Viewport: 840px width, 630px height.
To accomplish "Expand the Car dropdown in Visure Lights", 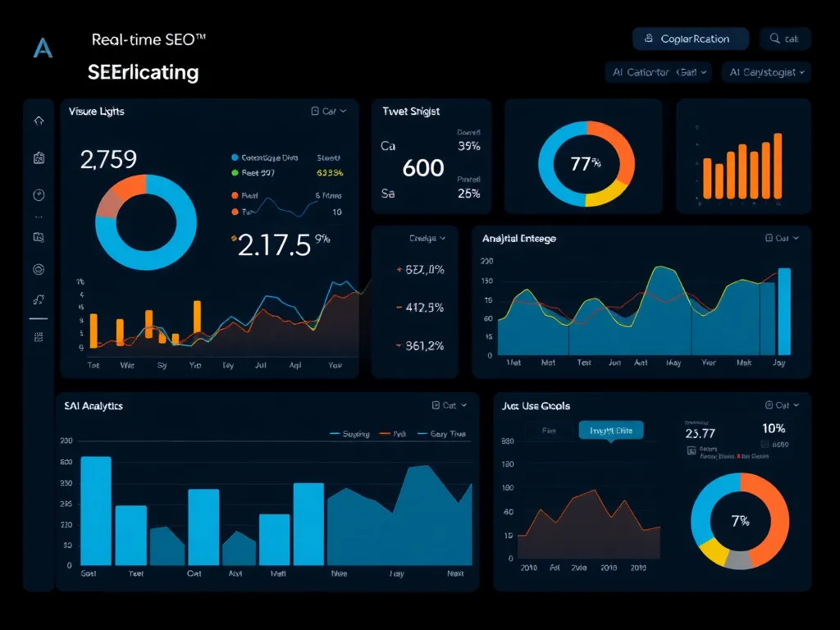I will click(x=335, y=111).
